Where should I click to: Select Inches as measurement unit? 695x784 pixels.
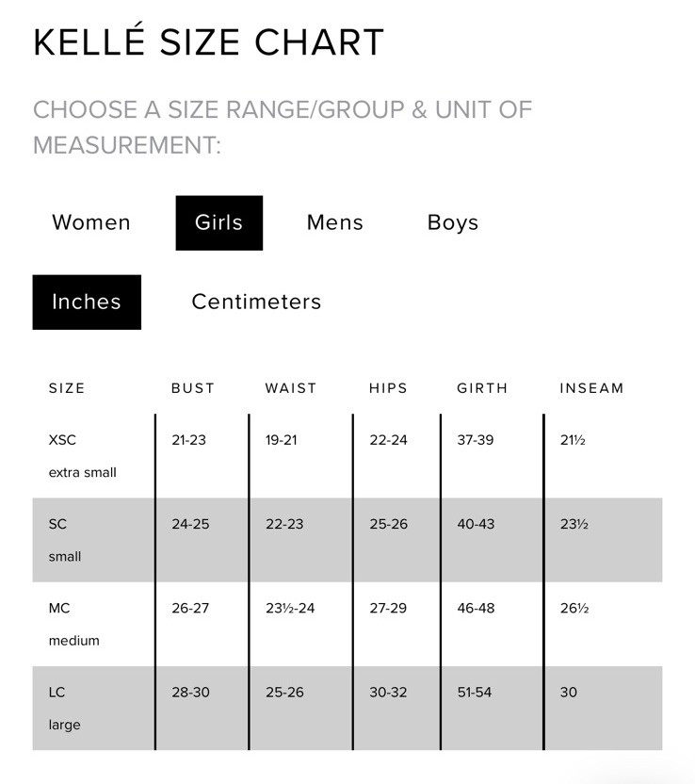pos(87,302)
